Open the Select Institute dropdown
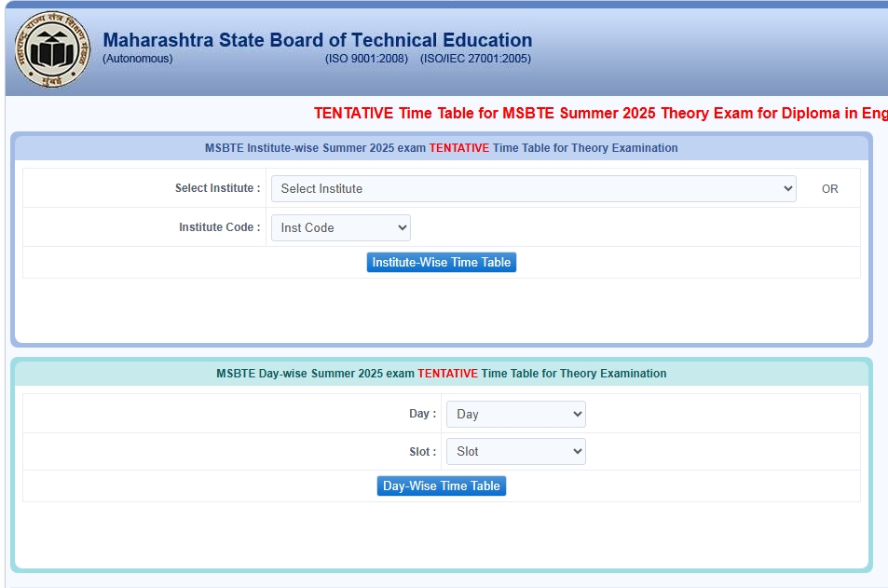Image resolution: width=888 pixels, height=588 pixels. coord(533,188)
